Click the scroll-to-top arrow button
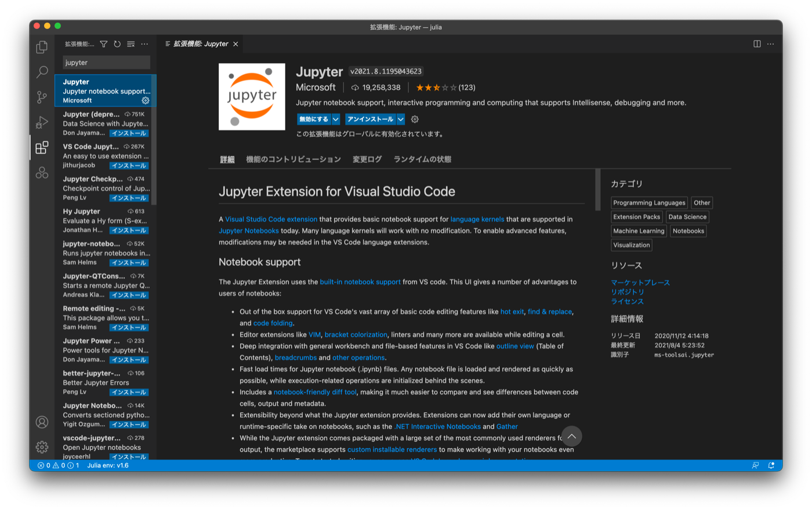This screenshot has width=812, height=510. pos(571,436)
